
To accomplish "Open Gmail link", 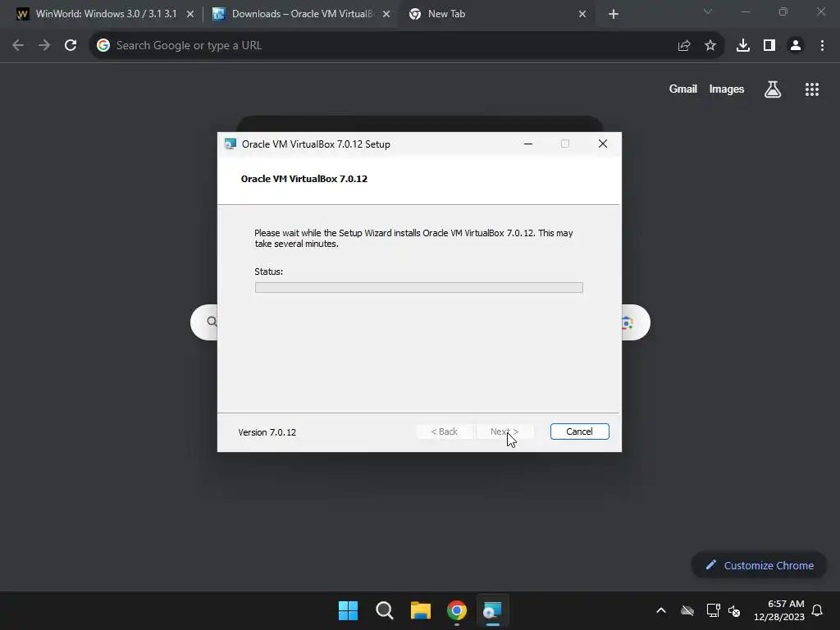I will (x=683, y=89).
